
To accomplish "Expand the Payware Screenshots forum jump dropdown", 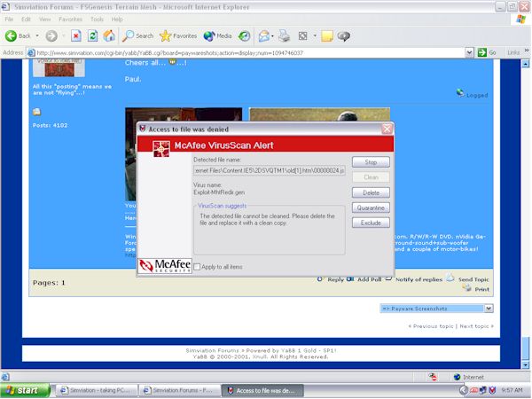I will tap(488, 308).
